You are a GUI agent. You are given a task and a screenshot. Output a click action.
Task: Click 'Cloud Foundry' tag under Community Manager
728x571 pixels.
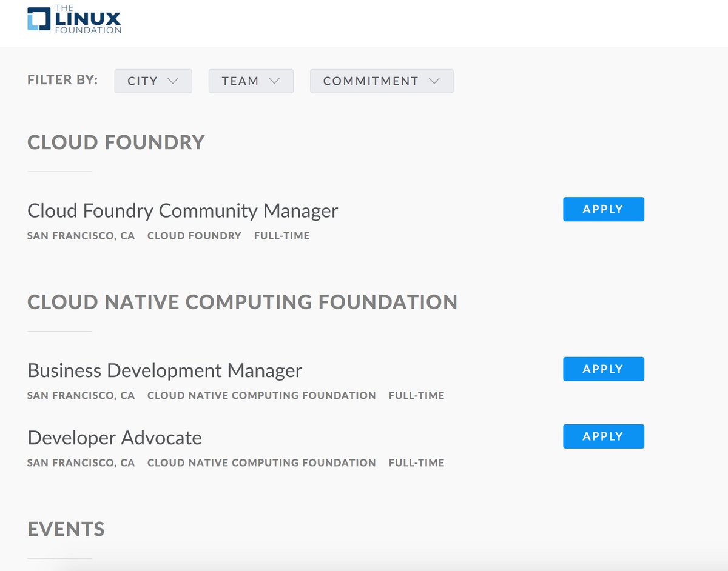click(194, 236)
